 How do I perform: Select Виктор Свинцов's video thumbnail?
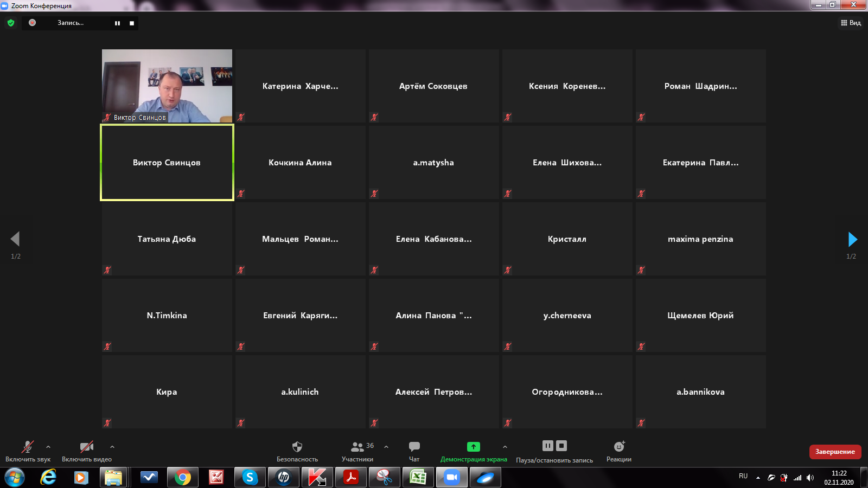167,86
